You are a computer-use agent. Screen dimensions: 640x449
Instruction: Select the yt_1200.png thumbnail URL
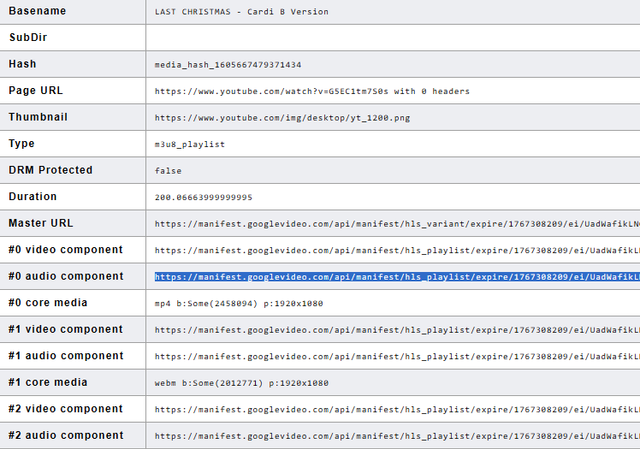coord(282,118)
